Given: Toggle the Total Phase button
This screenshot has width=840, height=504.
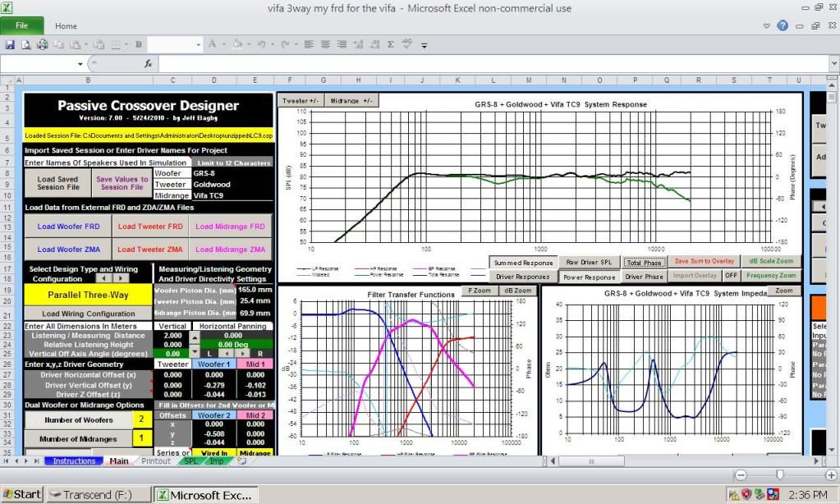Looking at the screenshot, I should click(644, 263).
